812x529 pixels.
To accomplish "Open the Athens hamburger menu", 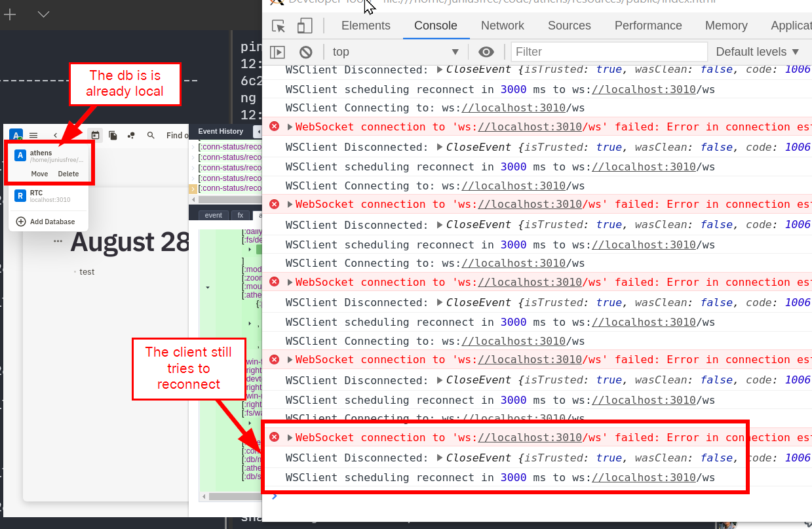I will click(33, 135).
